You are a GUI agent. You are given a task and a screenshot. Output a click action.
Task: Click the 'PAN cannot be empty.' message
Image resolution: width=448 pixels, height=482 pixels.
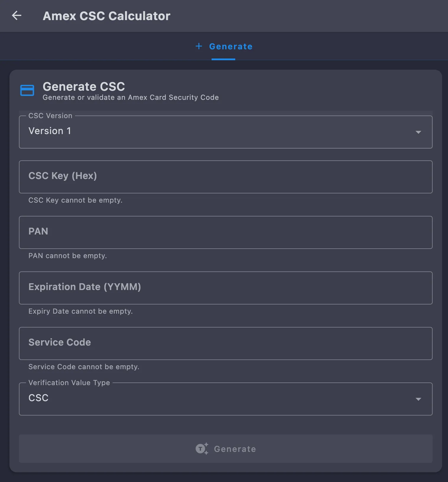click(x=68, y=256)
